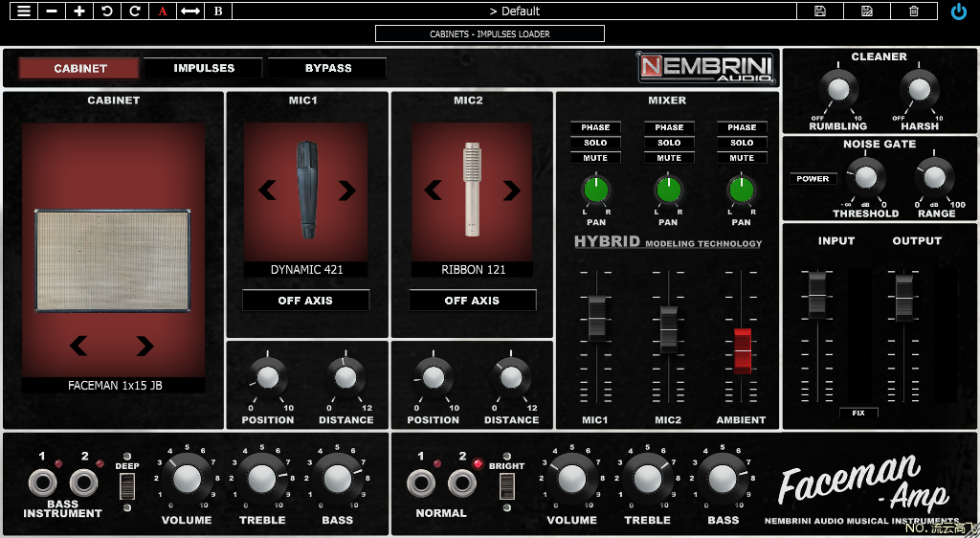The image size is (980, 538).
Task: Click the noise gate RANGE knob
Action: [x=934, y=177]
